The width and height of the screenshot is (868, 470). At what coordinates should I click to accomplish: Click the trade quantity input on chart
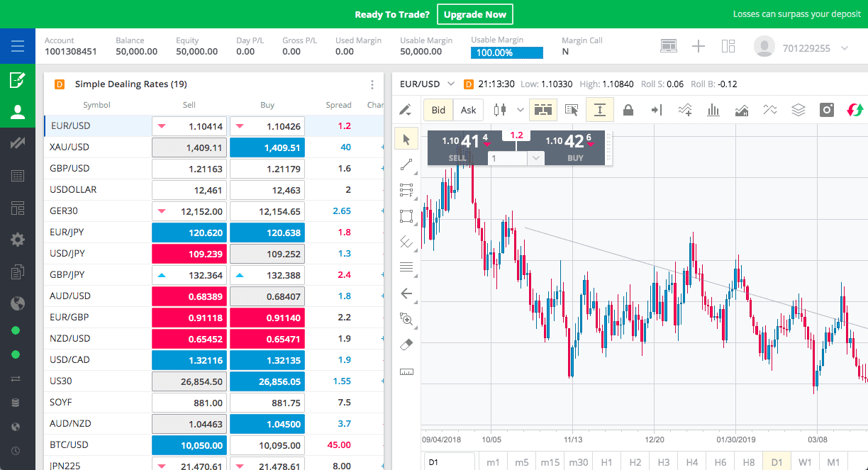[x=508, y=159]
